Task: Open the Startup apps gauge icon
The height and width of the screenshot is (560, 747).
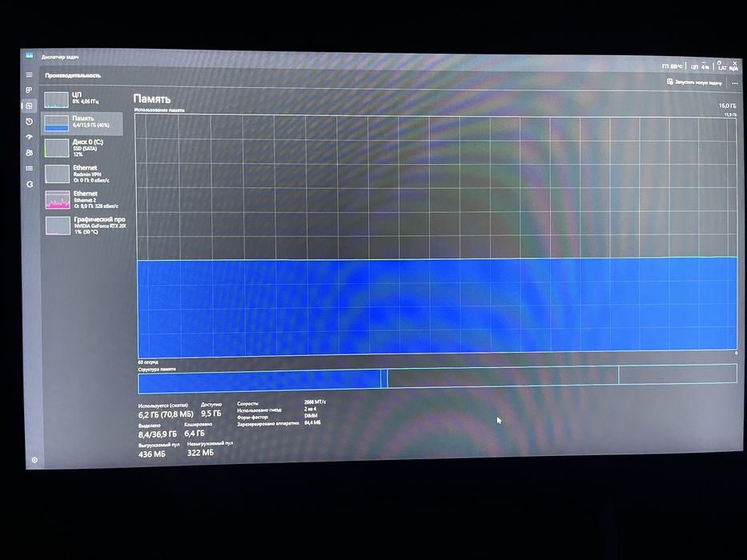Action: coord(30,137)
